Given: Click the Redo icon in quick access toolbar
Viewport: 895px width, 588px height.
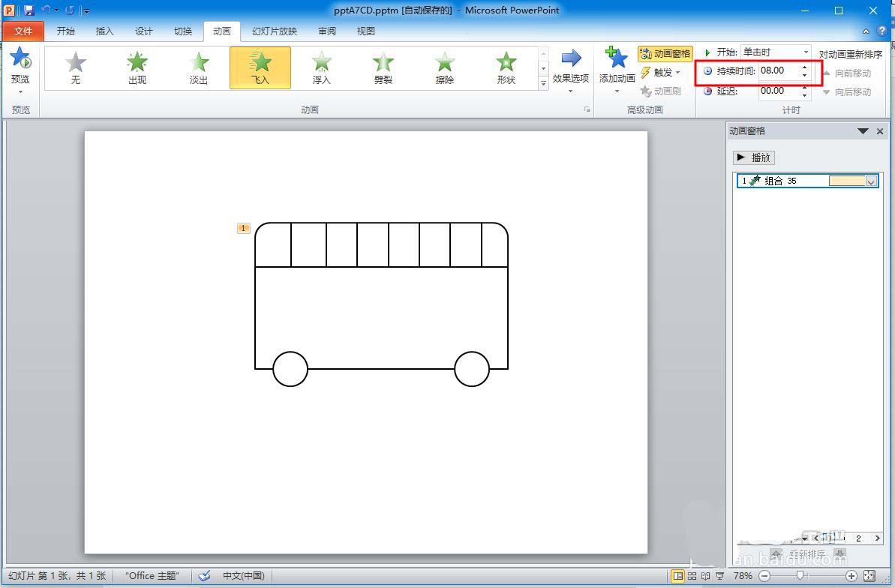Looking at the screenshot, I should tap(70, 10).
